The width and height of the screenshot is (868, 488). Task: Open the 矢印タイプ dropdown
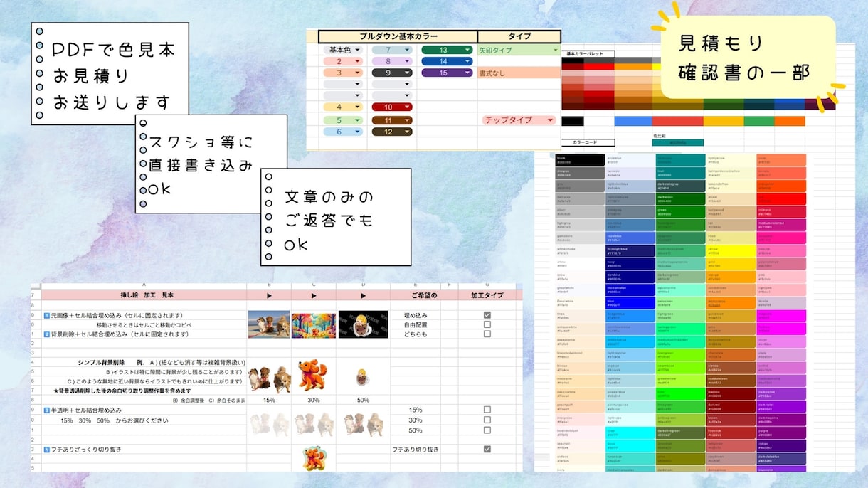coord(519,51)
